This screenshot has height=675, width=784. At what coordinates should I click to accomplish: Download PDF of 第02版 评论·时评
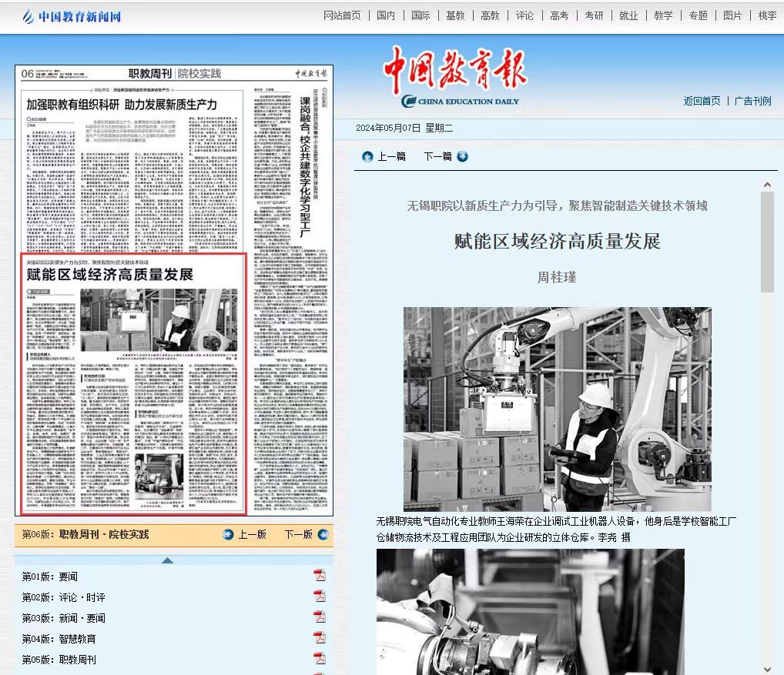319,596
